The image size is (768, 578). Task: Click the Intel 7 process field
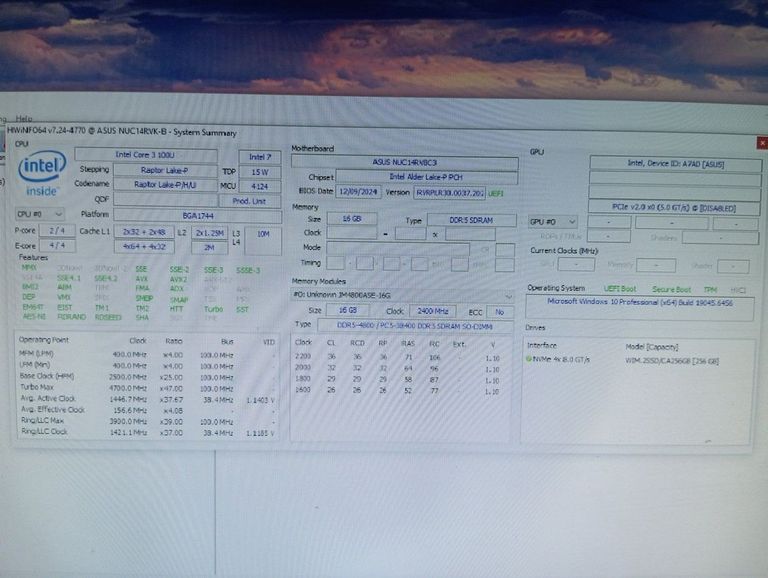(259, 156)
